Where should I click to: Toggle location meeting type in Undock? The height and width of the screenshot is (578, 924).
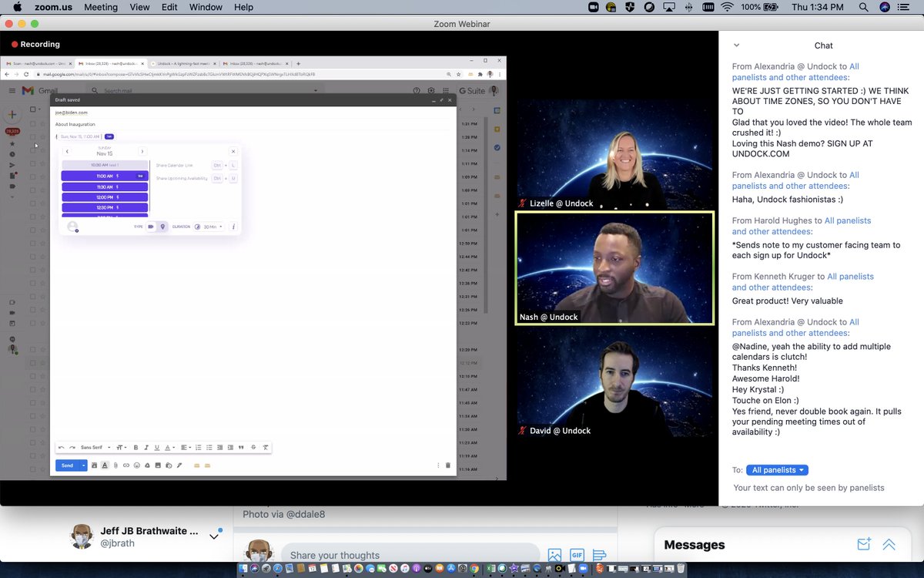coord(162,227)
